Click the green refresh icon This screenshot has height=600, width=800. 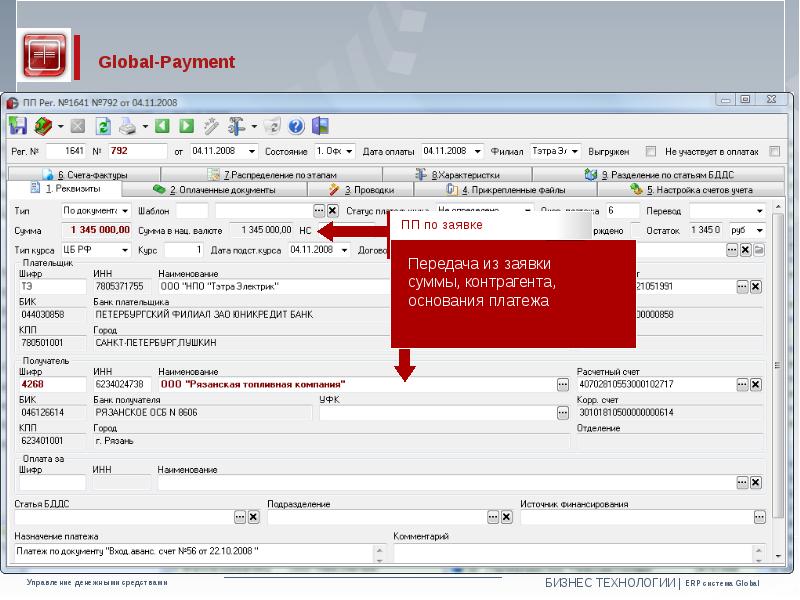coord(102,126)
